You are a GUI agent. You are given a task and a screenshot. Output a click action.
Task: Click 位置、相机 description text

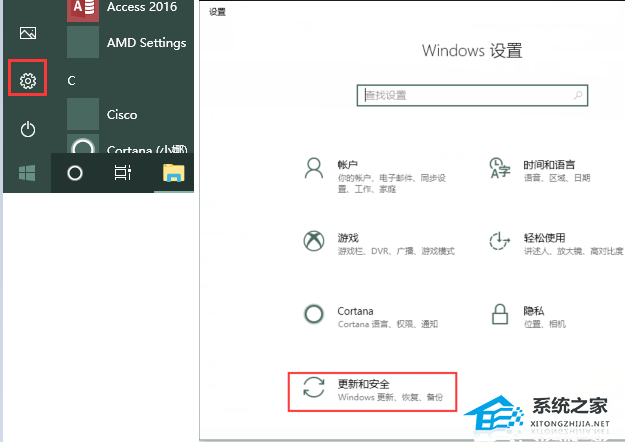[544, 324]
